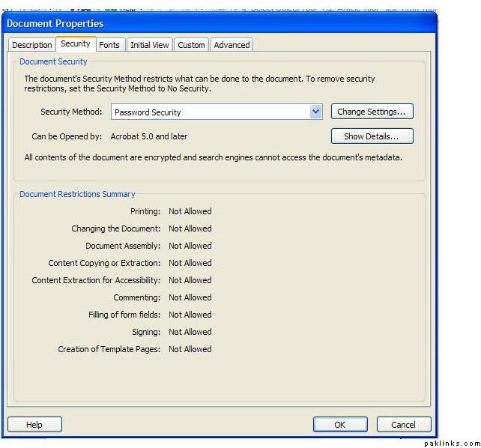Go to the Initial View tab
This screenshot has width=481, height=448.
[150, 45]
